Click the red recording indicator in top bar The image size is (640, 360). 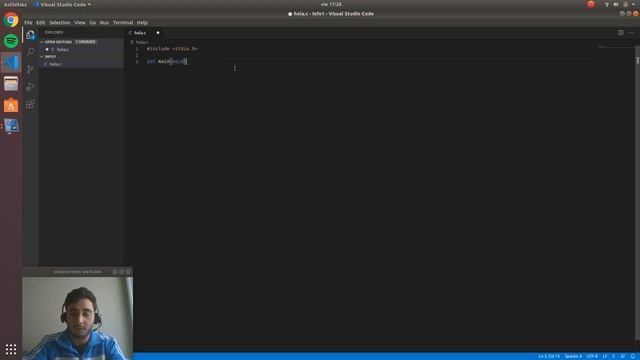click(x=591, y=4)
